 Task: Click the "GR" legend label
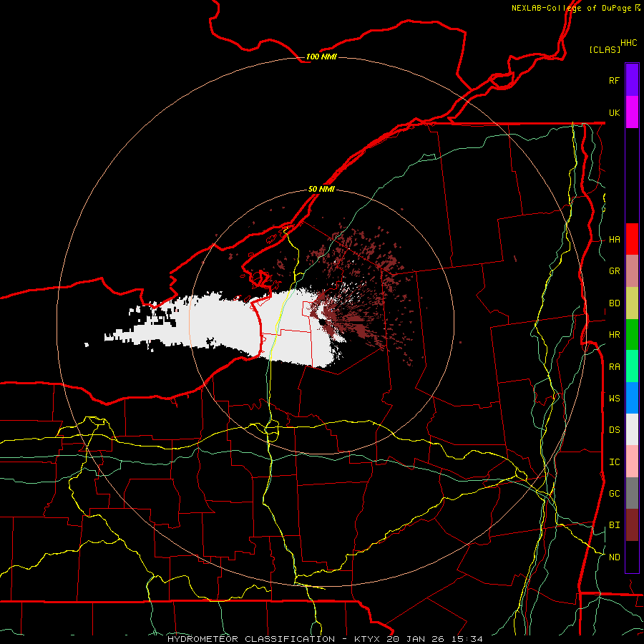[614, 271]
